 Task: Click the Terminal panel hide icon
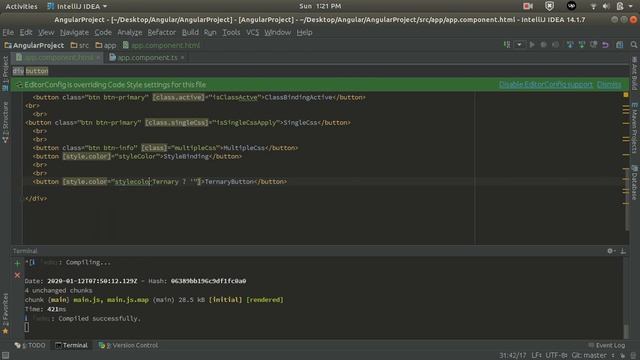[x=623, y=251]
